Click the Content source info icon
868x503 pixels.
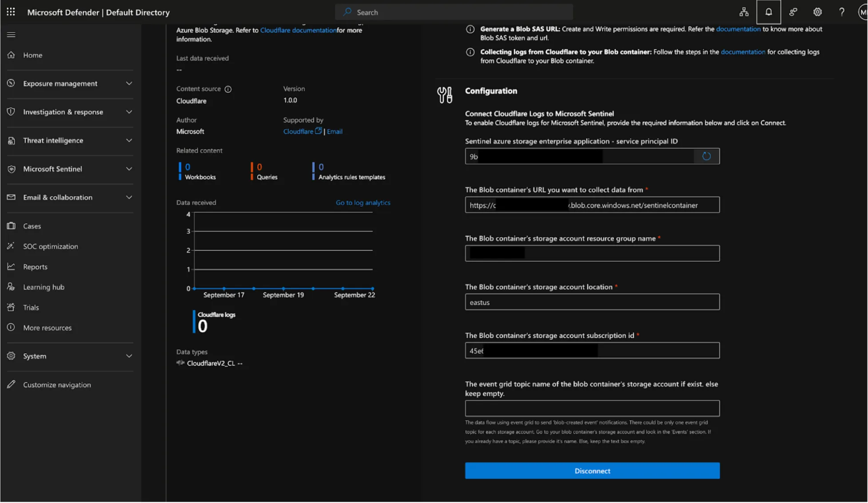coord(228,89)
